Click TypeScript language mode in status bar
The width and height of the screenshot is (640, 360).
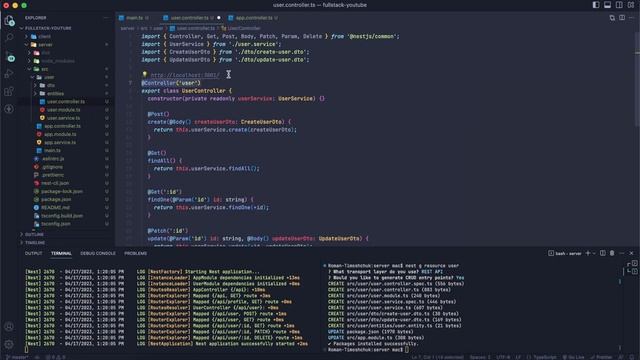tap(544, 357)
